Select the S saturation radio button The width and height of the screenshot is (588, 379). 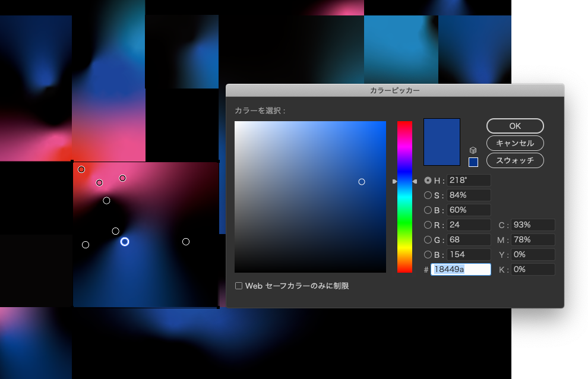coord(428,195)
